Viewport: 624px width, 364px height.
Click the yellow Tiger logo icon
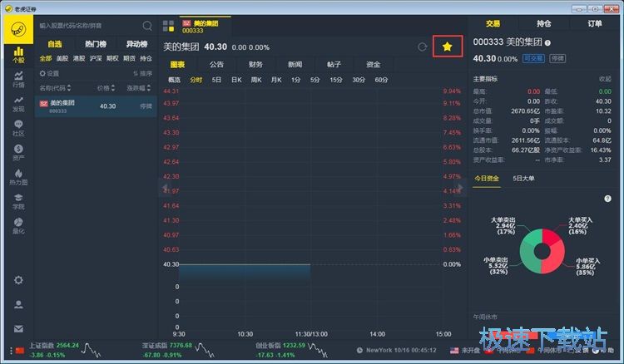[x=18, y=29]
